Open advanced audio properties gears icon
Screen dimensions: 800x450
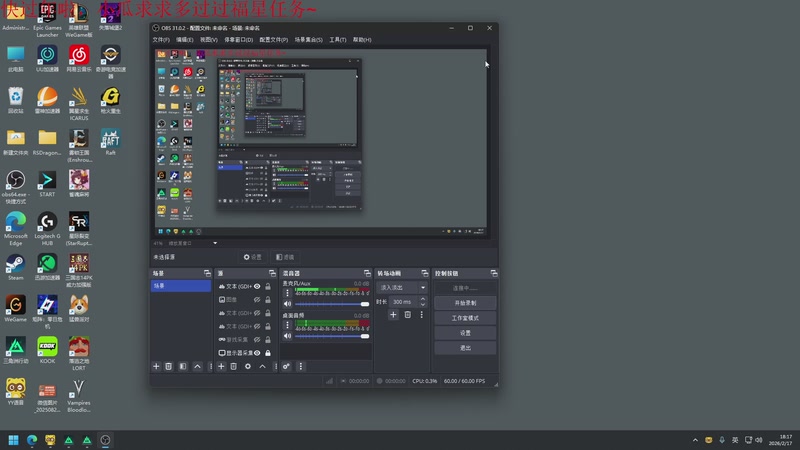point(286,366)
